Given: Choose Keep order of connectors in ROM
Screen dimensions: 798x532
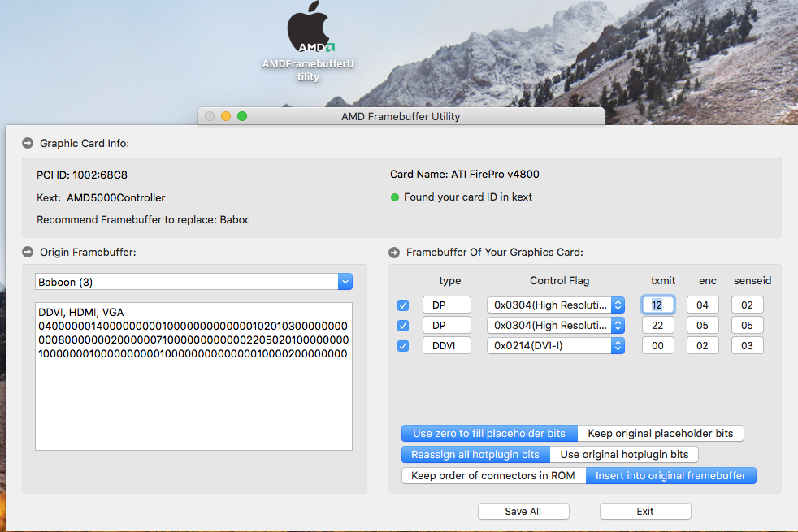Looking at the screenshot, I should coord(493,476).
